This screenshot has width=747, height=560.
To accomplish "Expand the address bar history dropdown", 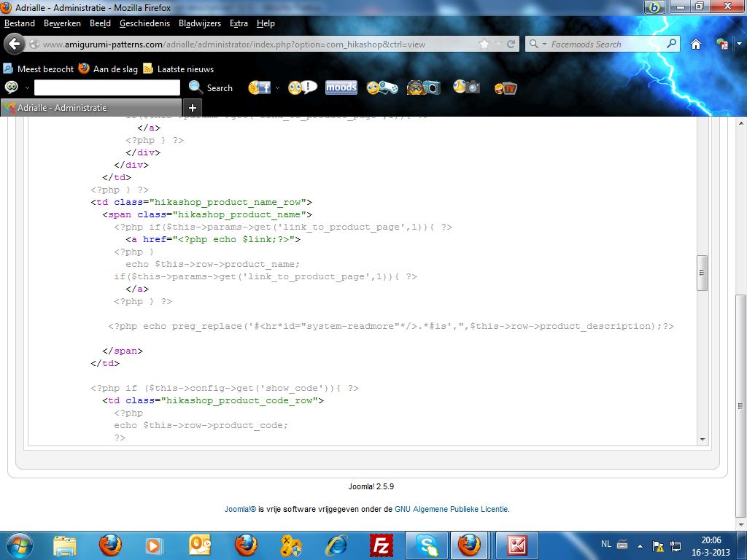I will point(498,44).
